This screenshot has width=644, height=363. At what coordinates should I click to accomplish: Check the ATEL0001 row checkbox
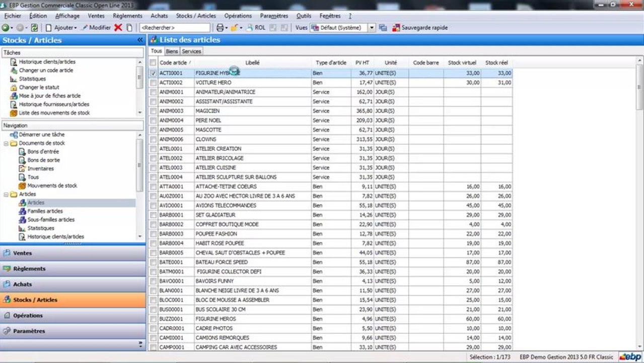(153, 149)
